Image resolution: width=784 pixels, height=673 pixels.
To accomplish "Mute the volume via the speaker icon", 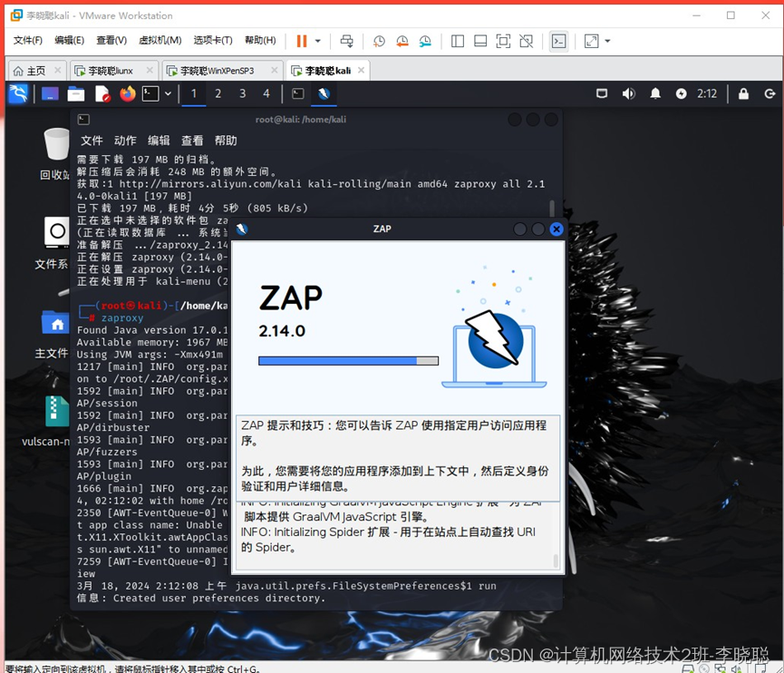I will click(x=629, y=93).
